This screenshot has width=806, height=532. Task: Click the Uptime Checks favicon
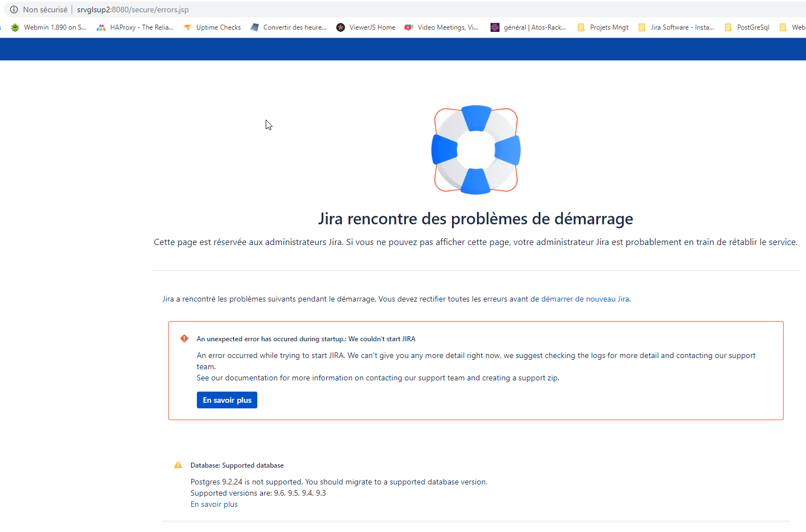[x=187, y=27]
